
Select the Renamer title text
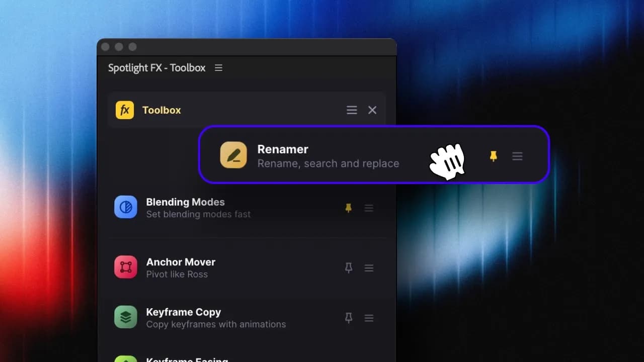(283, 149)
